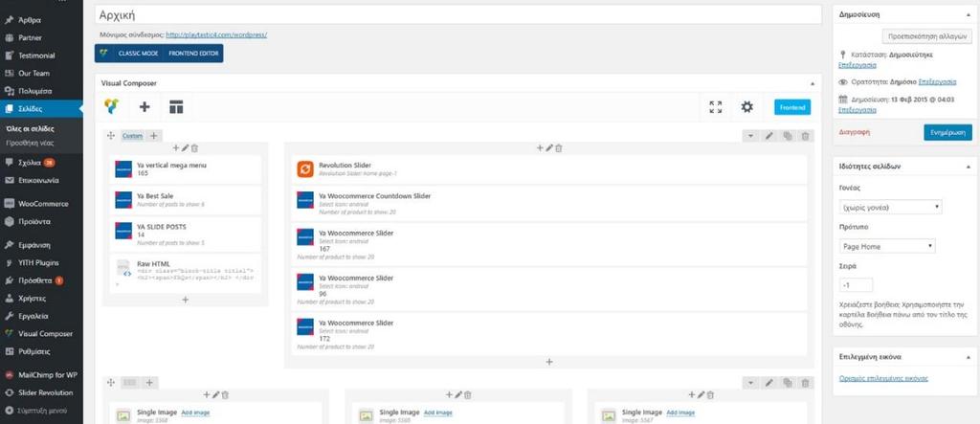The image size is (980, 424).
Task: Select the Raw HTML element
Action: click(185, 275)
